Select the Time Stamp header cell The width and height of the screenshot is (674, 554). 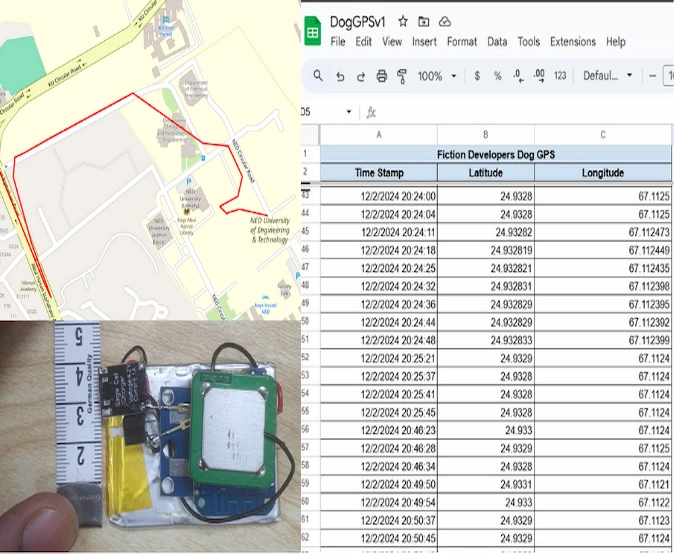(379, 173)
